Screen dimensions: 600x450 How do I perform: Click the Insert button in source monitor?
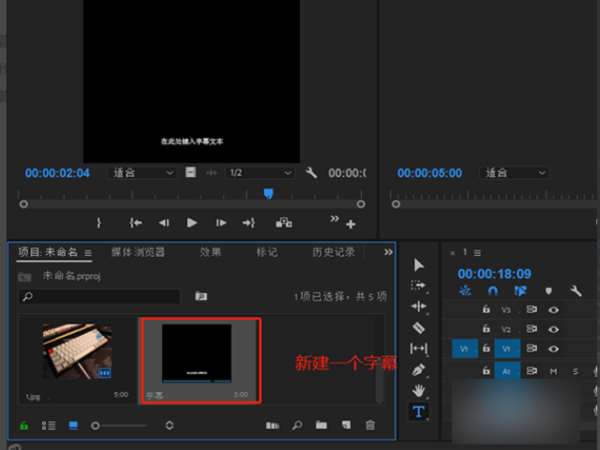coord(284,223)
